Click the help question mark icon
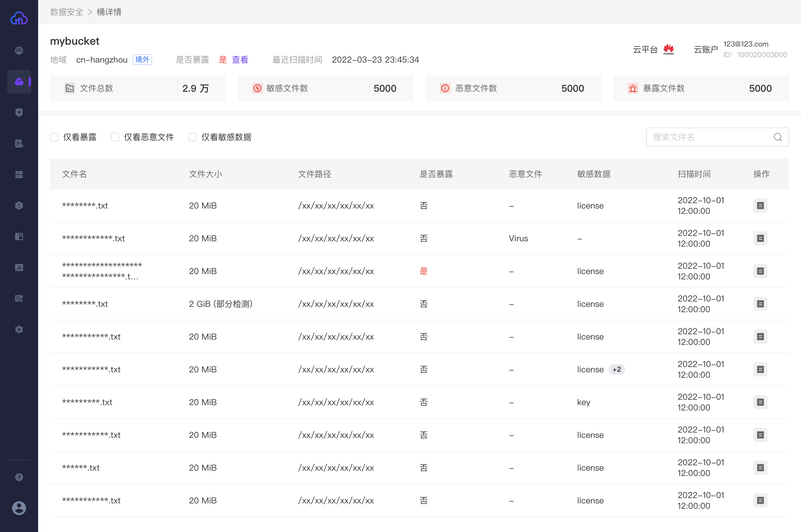 pos(19,477)
